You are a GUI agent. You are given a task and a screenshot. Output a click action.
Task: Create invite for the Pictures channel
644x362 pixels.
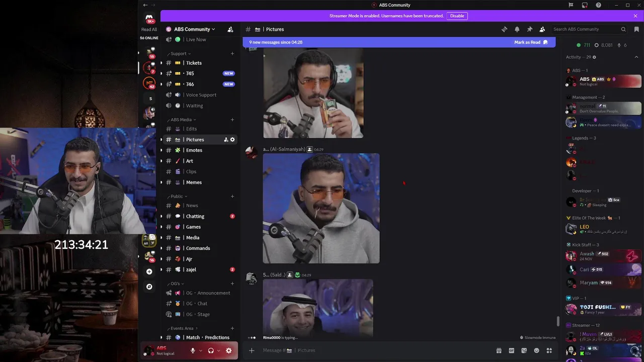(226, 139)
